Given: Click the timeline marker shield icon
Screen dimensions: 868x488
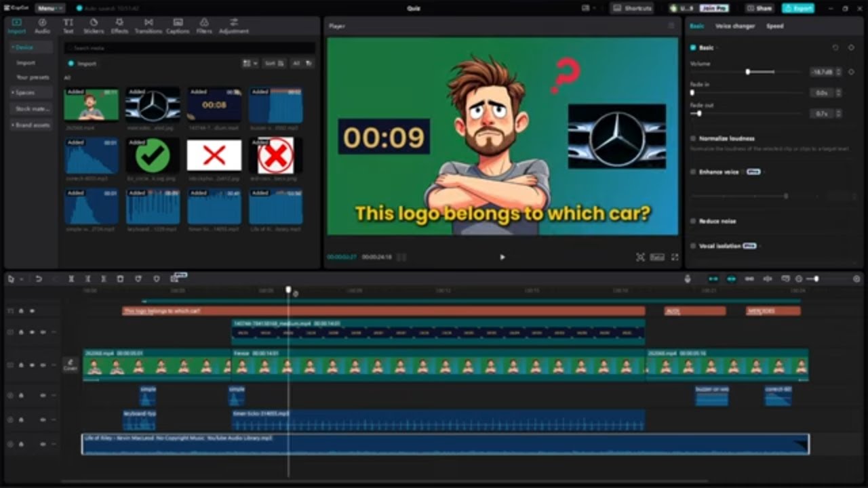Looking at the screenshot, I should coord(157,279).
